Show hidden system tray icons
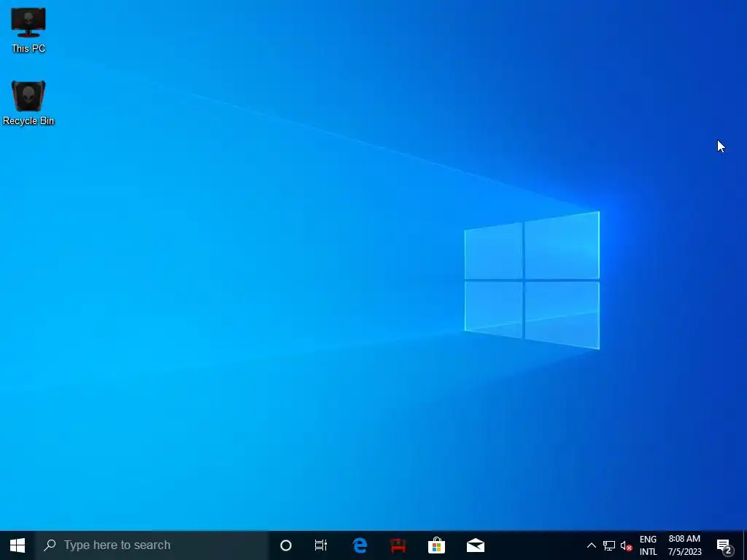 pos(591,545)
